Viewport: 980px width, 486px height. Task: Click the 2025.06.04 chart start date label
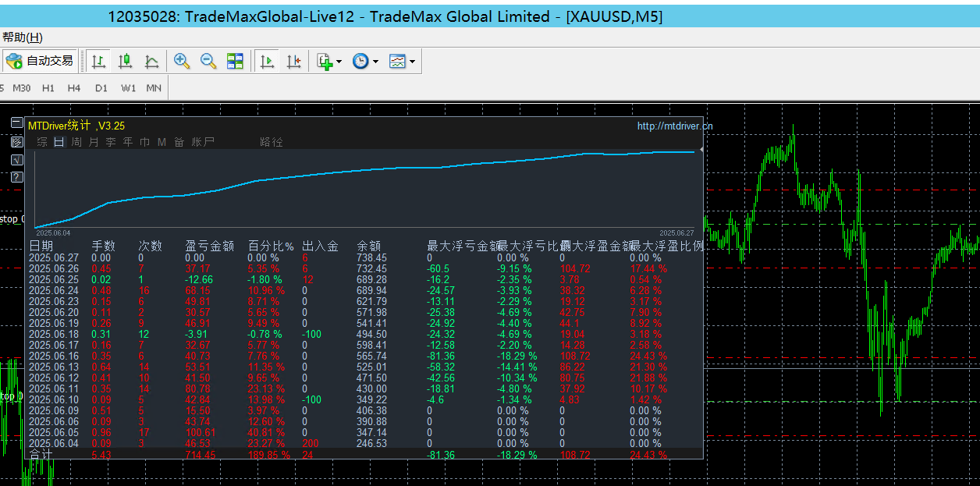(53, 232)
